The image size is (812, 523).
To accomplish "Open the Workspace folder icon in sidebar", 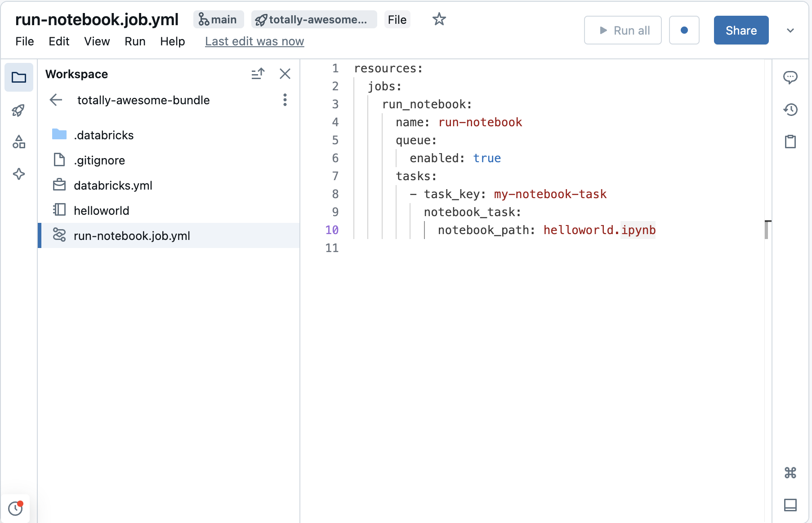I will (x=18, y=77).
